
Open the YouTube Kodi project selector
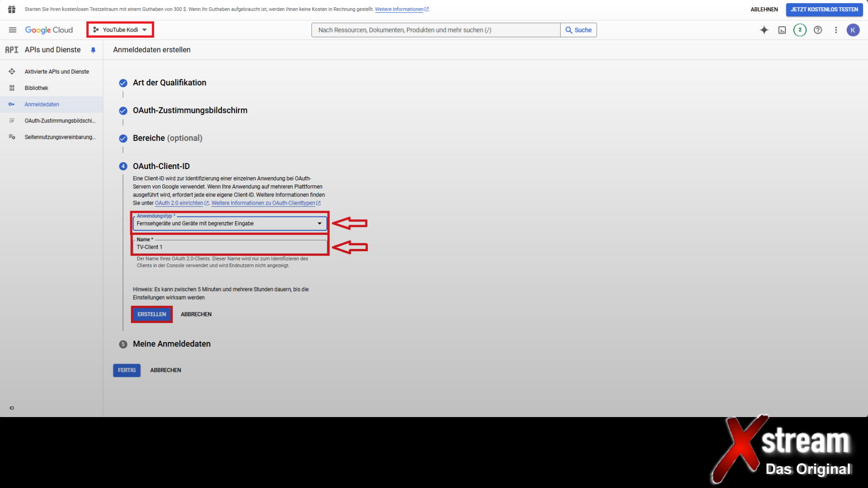120,30
